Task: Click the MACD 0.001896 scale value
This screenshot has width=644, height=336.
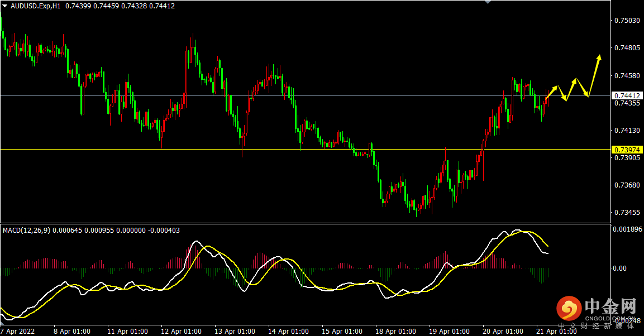Action: [x=627, y=229]
